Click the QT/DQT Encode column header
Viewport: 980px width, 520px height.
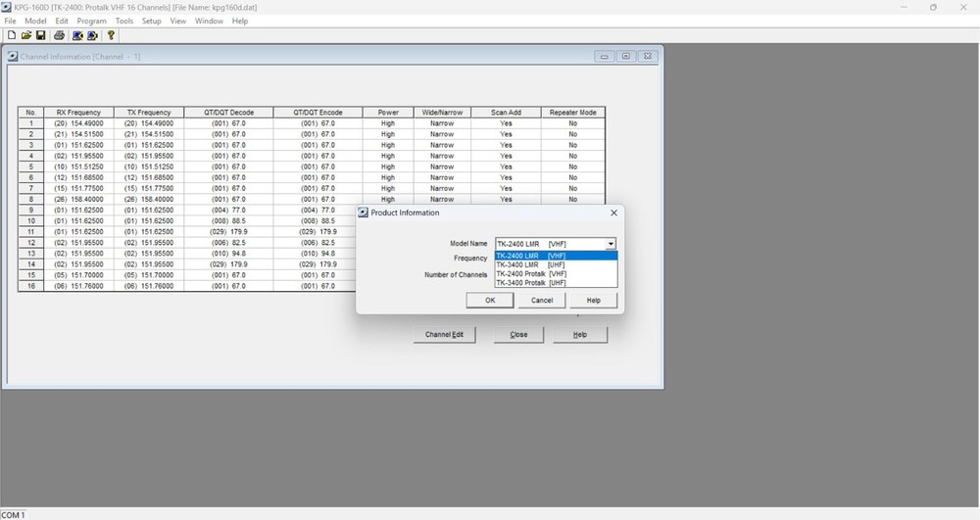[x=318, y=113]
